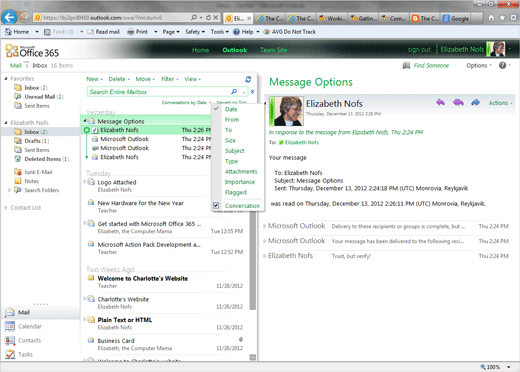Open the Move dropdown menu
The width and height of the screenshot is (520, 372).
(x=145, y=79)
